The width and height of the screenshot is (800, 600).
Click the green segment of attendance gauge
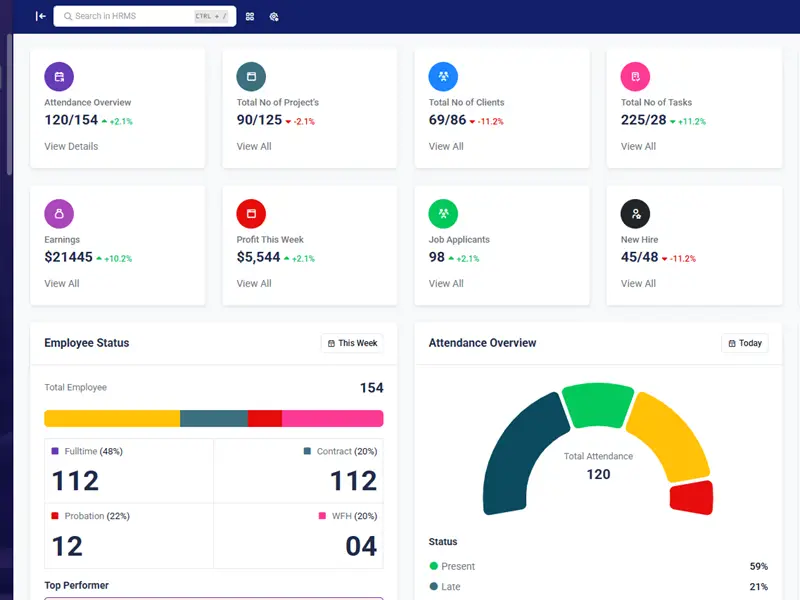click(x=597, y=405)
